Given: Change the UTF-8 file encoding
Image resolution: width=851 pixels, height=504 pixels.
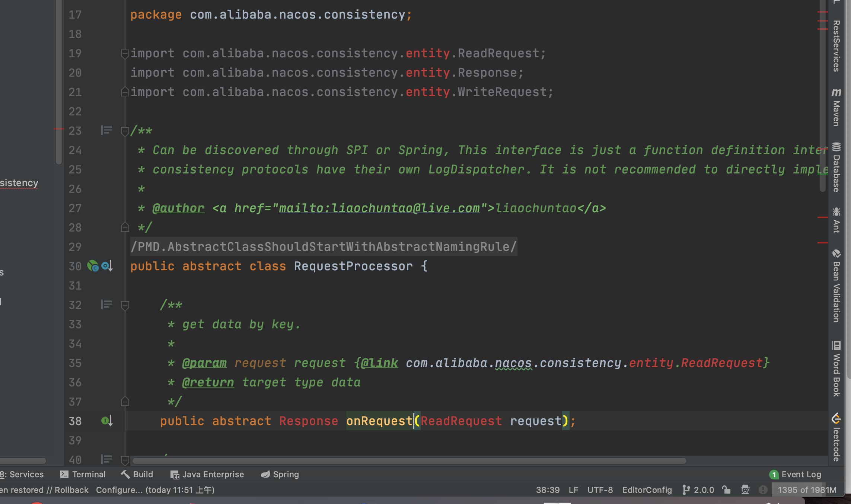Looking at the screenshot, I should click(x=600, y=490).
